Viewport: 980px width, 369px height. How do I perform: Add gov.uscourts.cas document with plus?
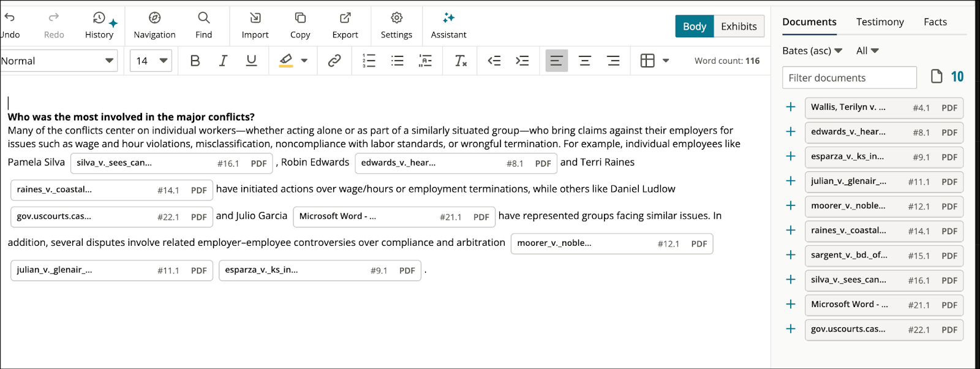[x=791, y=329]
